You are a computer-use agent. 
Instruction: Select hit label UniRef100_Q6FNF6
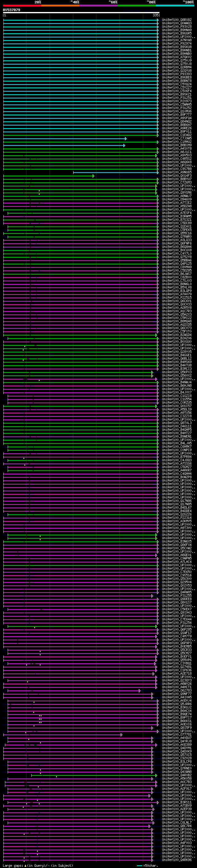pyautogui.click(x=177, y=243)
